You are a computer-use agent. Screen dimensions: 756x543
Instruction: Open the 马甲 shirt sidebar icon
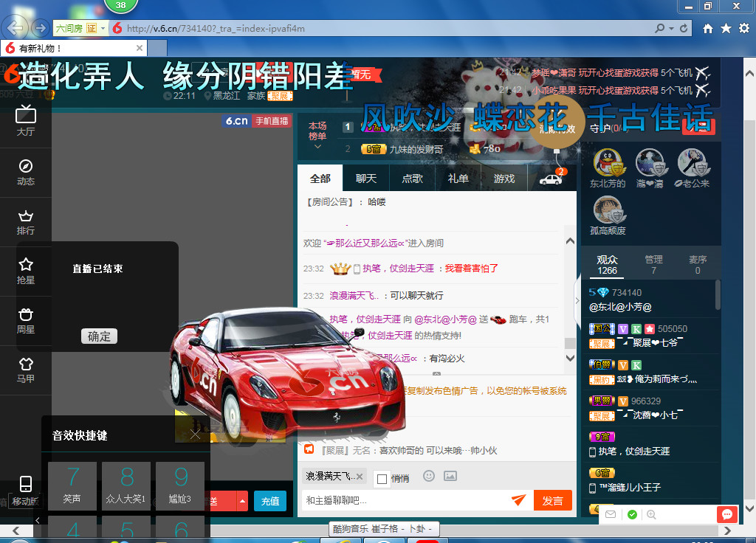tap(26, 370)
